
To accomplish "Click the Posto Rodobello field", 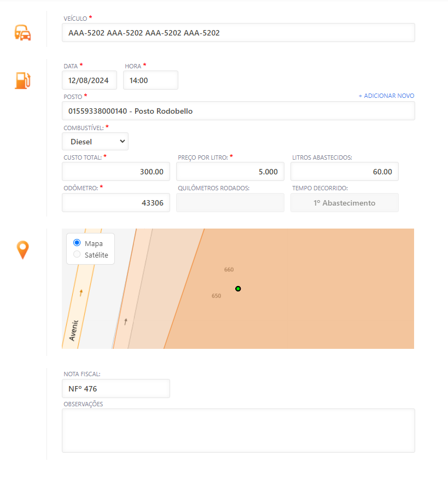I will click(x=238, y=111).
